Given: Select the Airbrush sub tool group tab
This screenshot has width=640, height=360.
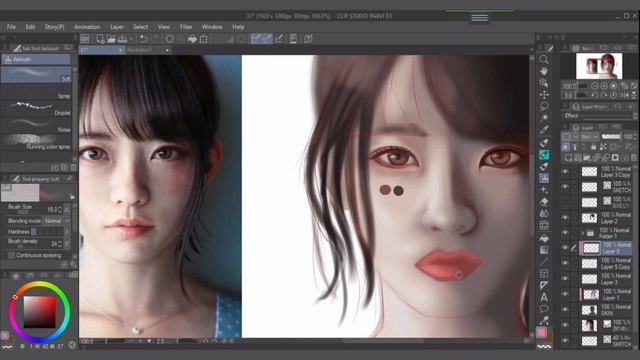Looking at the screenshot, I should (x=36, y=60).
